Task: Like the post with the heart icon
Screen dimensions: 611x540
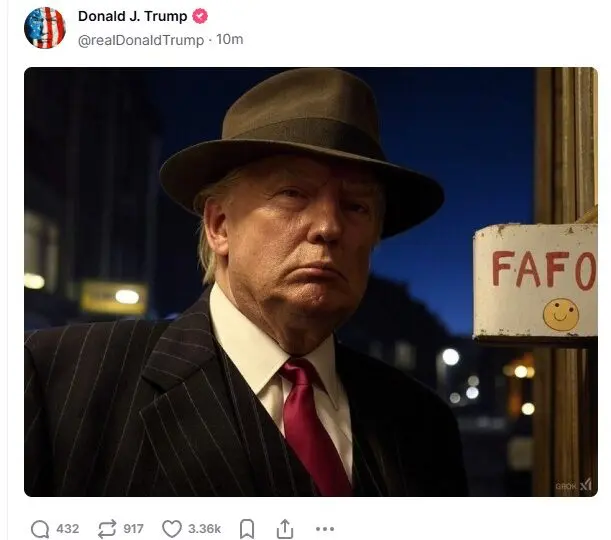Action: 172,529
